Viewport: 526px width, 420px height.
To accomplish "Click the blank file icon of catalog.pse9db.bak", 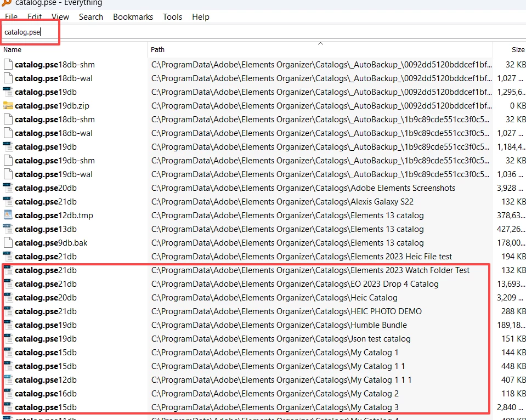I will [x=8, y=243].
